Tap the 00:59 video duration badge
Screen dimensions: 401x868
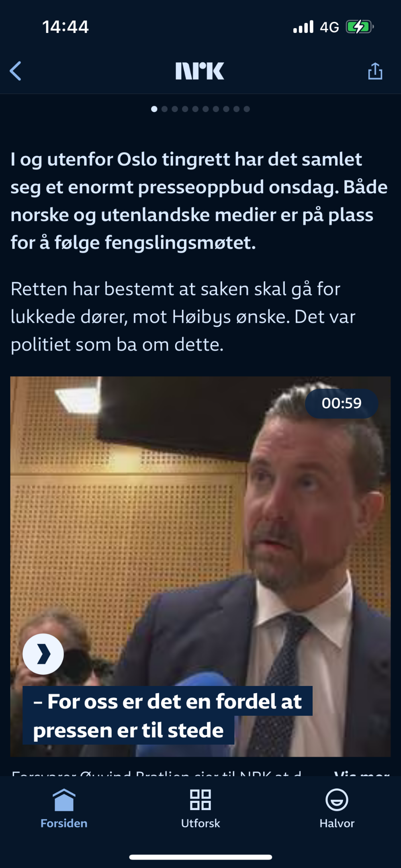(x=342, y=403)
